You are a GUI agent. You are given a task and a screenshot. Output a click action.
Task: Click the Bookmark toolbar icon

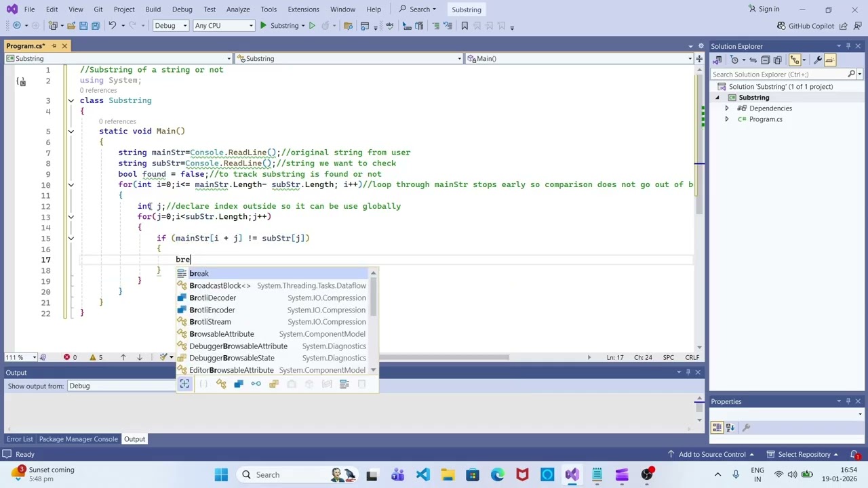point(465,26)
